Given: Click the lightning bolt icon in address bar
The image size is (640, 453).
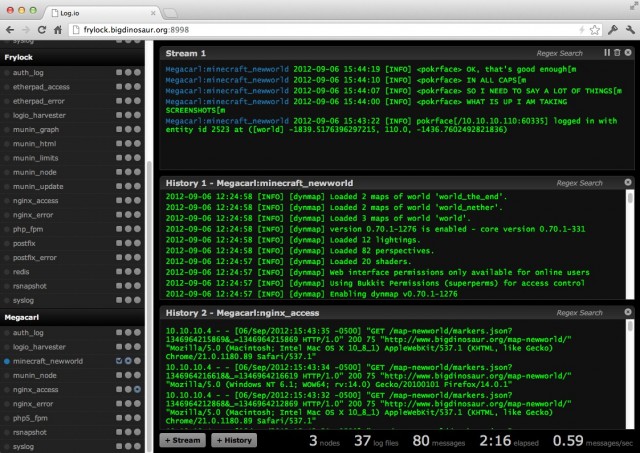Looking at the screenshot, I should tap(582, 30).
